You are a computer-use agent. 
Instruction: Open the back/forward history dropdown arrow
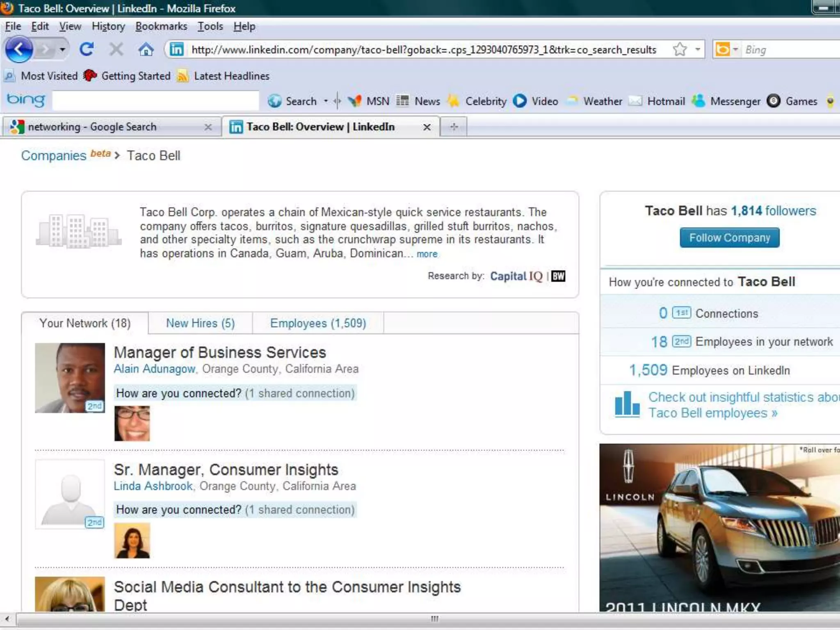click(62, 50)
